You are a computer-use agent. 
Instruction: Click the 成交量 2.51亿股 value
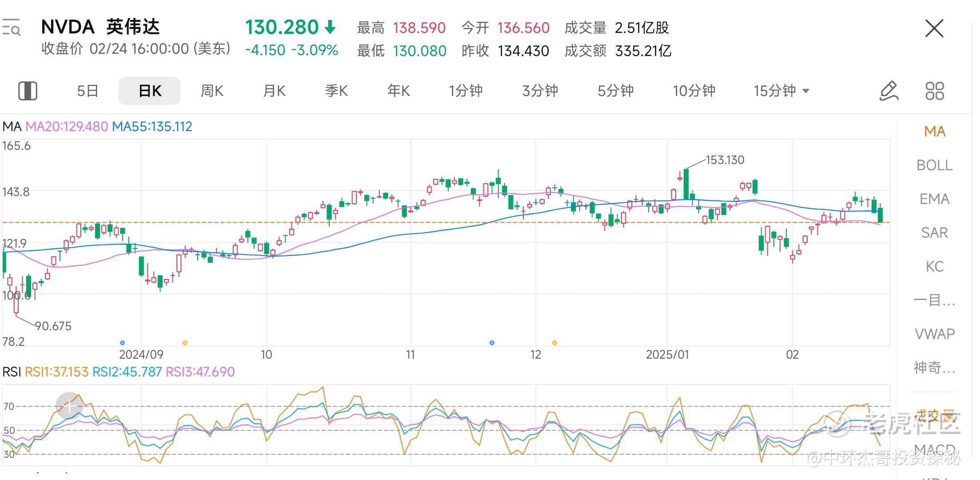pos(642,28)
